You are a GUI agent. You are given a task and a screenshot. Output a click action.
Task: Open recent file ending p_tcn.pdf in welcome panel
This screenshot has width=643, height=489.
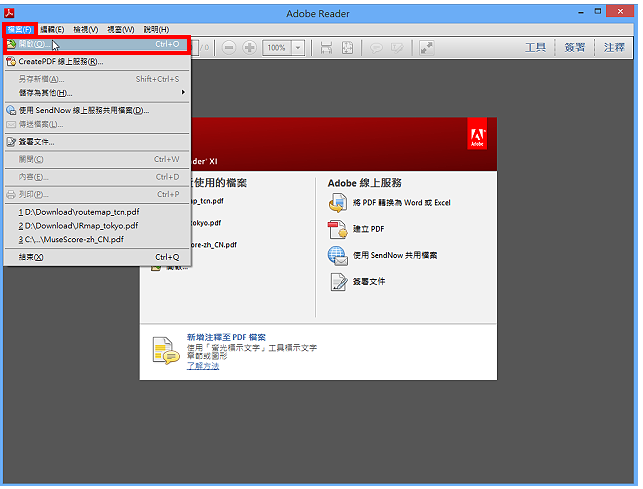pyautogui.click(x=207, y=201)
